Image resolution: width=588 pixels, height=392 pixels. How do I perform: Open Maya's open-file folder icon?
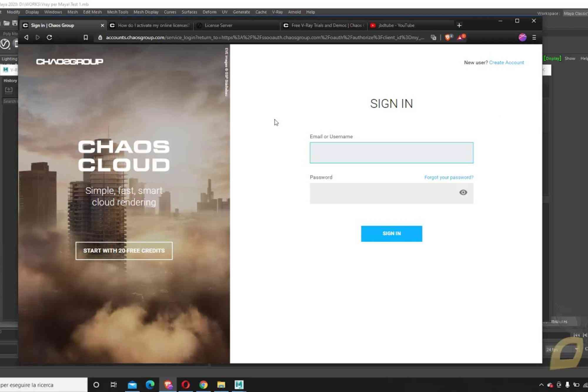click(6, 23)
